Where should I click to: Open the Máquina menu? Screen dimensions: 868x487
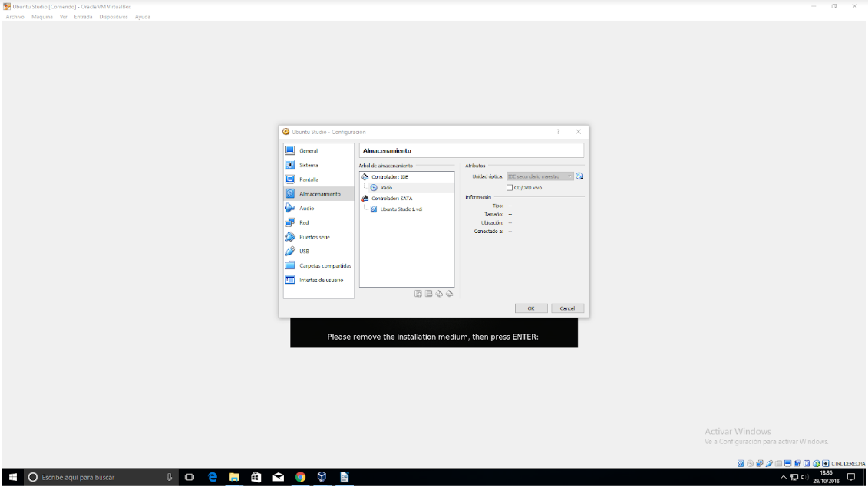point(42,17)
